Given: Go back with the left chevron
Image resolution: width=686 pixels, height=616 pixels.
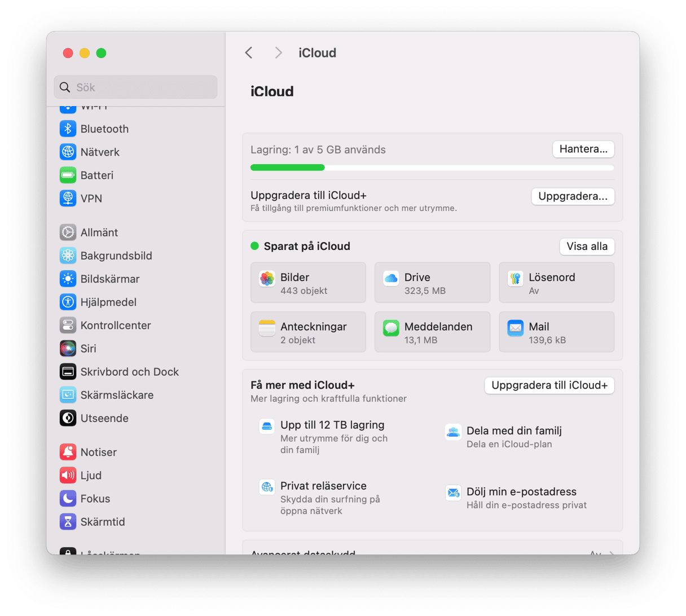Looking at the screenshot, I should click(x=249, y=52).
